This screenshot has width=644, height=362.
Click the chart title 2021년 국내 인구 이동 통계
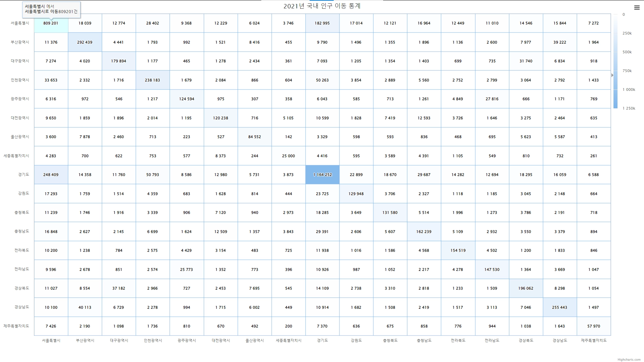[x=322, y=6]
